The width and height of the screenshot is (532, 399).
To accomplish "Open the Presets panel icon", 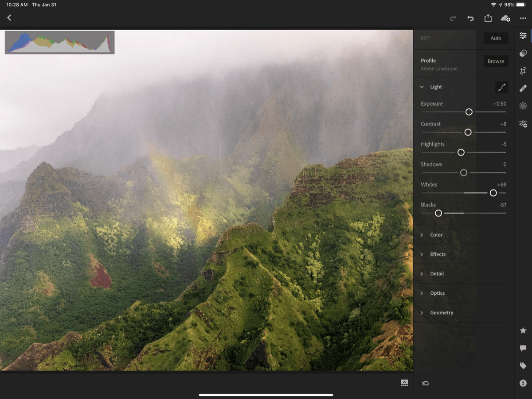I will click(x=523, y=53).
